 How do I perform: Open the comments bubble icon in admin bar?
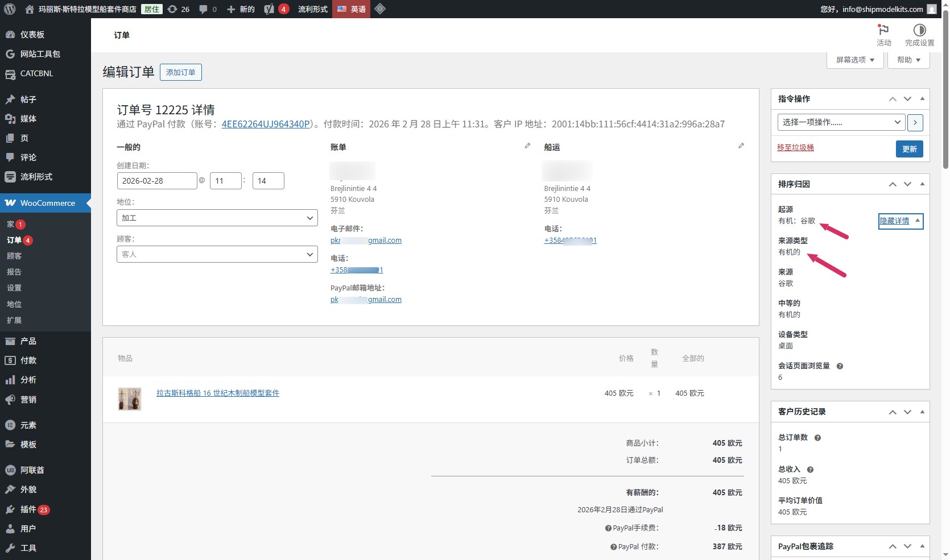point(203,9)
